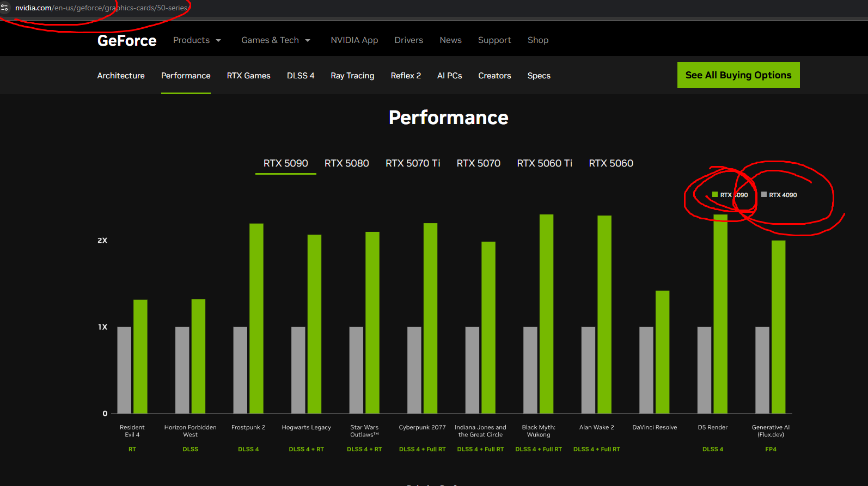The image size is (868, 486).
Task: Click the green RTX 5090 bar for Generative AI
Action: point(779,327)
